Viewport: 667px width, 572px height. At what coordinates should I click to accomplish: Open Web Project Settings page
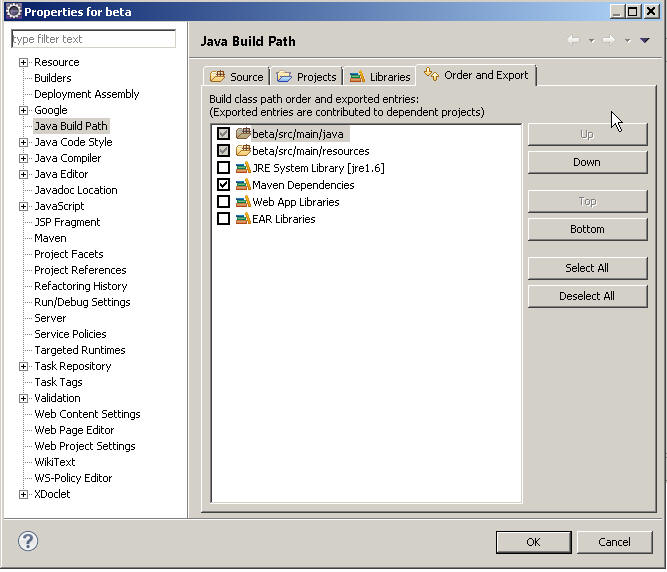[x=85, y=446]
